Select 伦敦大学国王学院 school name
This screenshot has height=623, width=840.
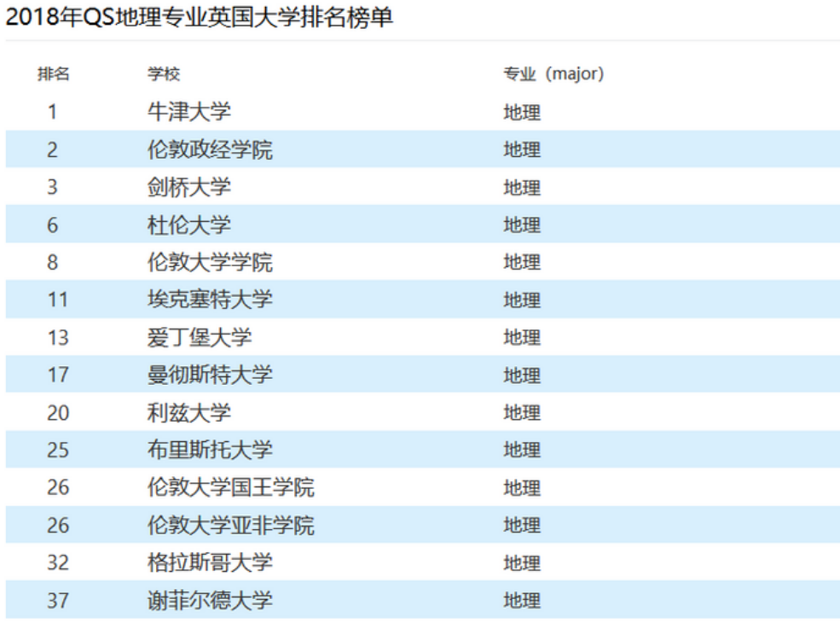[x=231, y=486]
